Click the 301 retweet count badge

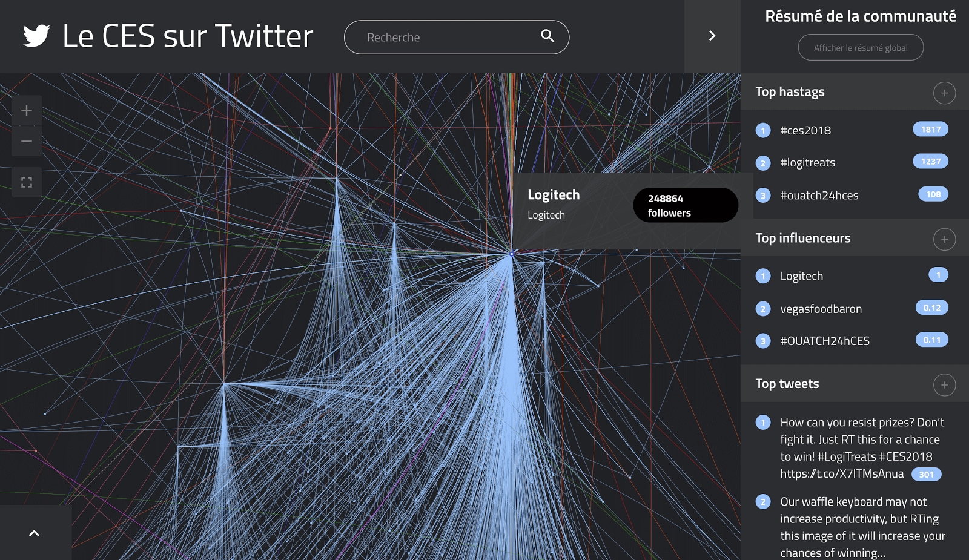pos(927,475)
